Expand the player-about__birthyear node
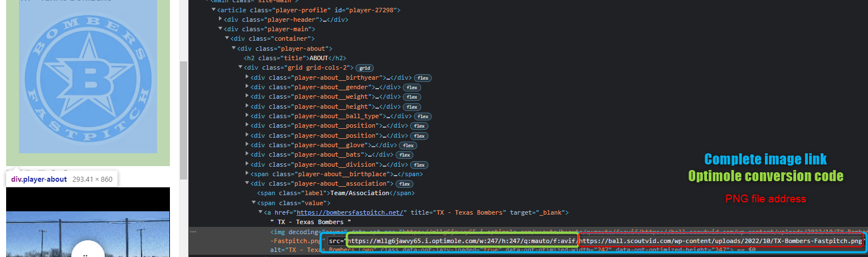 click(x=247, y=77)
